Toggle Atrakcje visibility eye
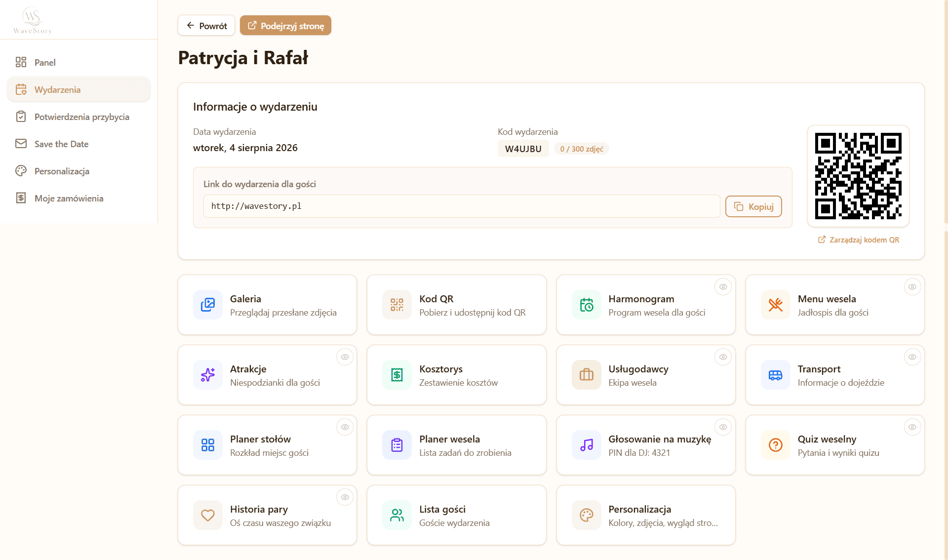This screenshot has width=948, height=560. tap(345, 357)
